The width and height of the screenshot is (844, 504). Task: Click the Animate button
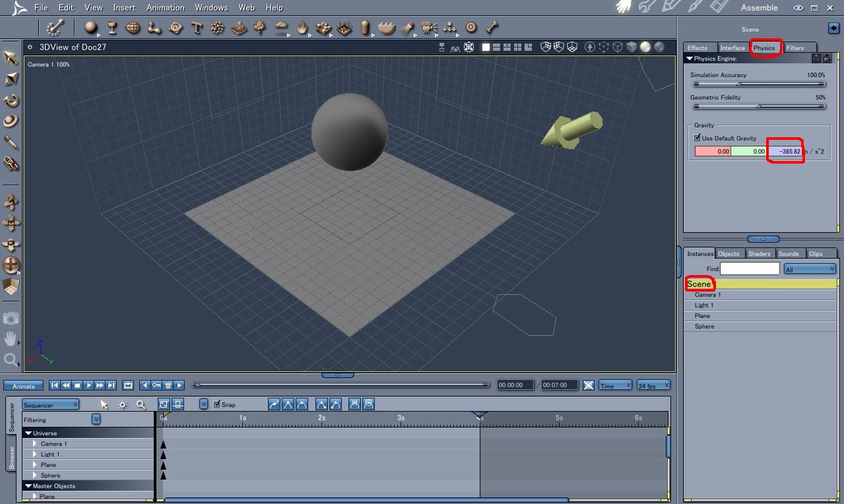(x=24, y=386)
